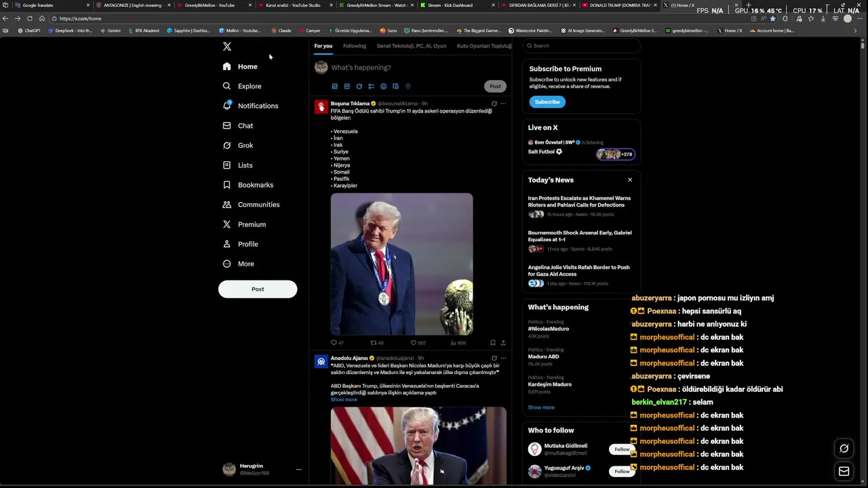Switch to Kutu Oyunları Topluluğu tab
The width and height of the screenshot is (868, 488).
pyautogui.click(x=484, y=46)
